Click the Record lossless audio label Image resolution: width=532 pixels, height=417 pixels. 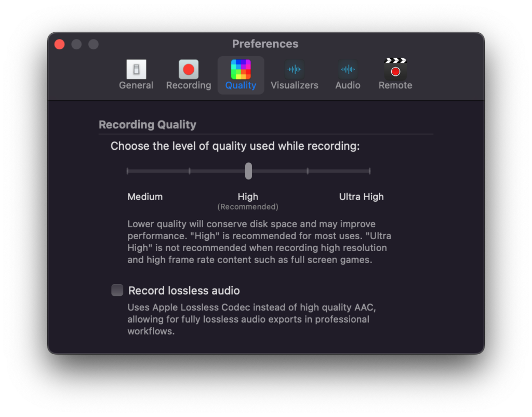pos(184,291)
